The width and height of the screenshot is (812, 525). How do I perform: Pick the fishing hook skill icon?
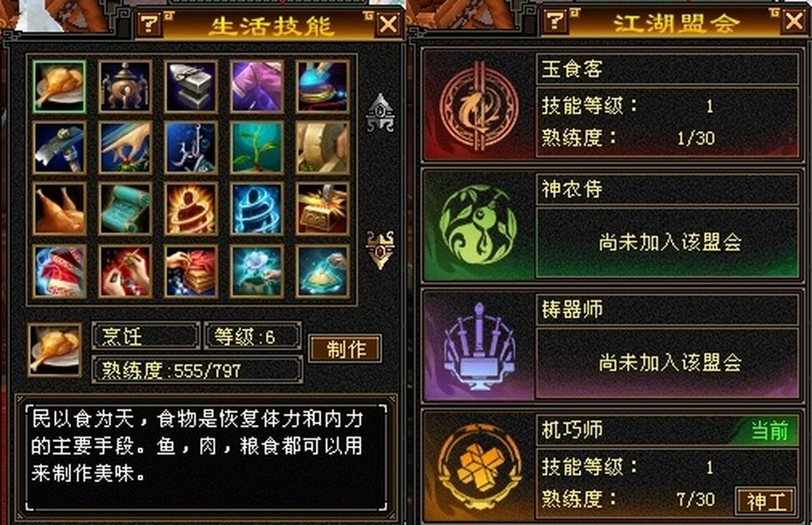[x=191, y=148]
